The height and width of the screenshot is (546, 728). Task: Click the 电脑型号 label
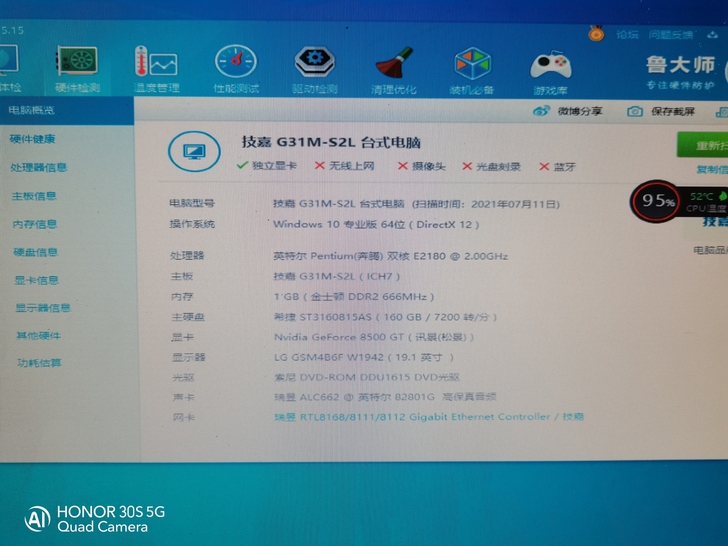coord(192,203)
